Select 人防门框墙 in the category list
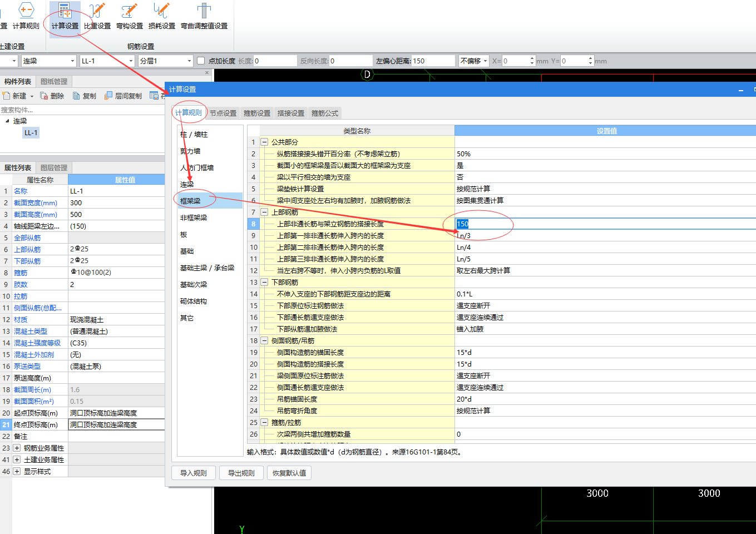The width and height of the screenshot is (756, 534). tap(210, 167)
